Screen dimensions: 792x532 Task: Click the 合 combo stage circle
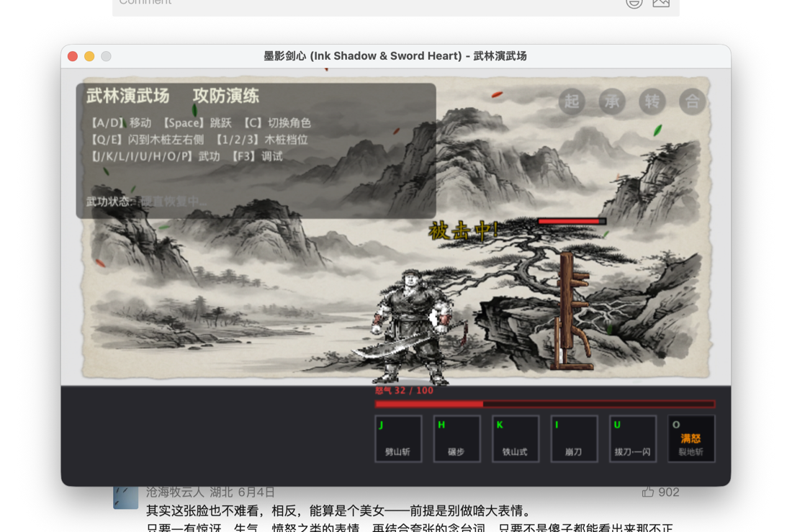click(x=692, y=102)
